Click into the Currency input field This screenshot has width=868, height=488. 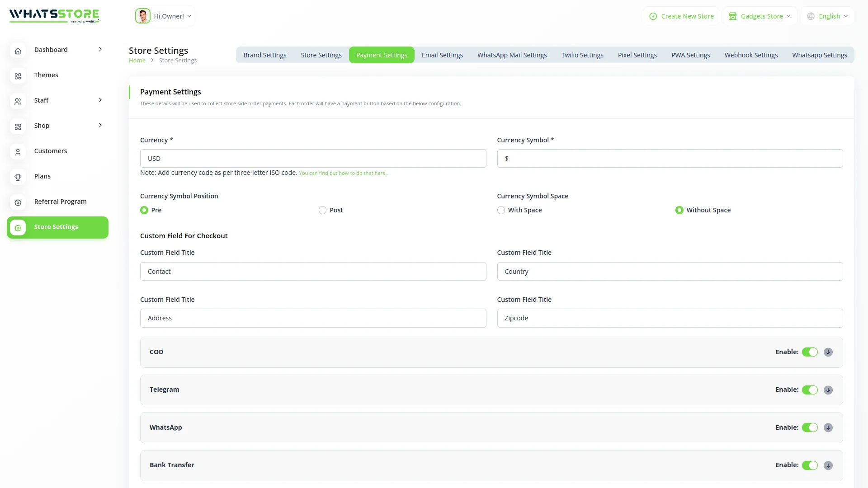tap(313, 159)
